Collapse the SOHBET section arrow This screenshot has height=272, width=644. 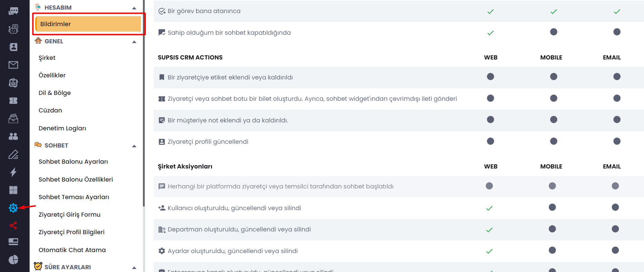(134, 146)
